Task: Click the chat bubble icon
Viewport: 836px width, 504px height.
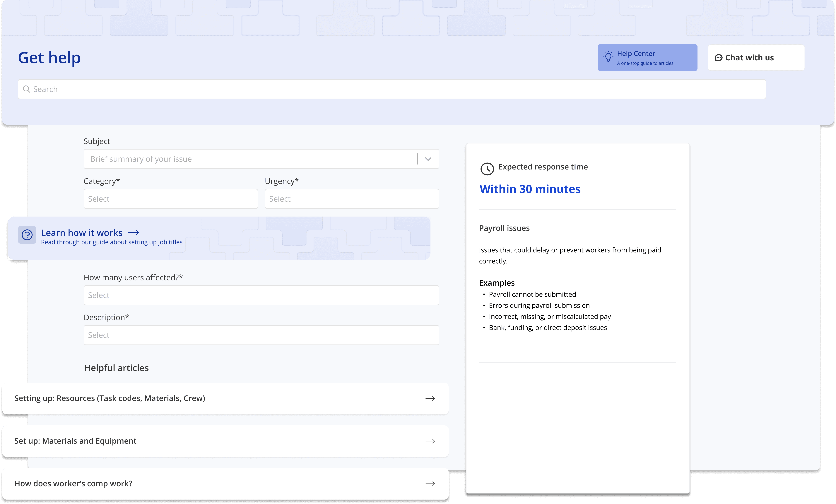Action: [x=718, y=58]
